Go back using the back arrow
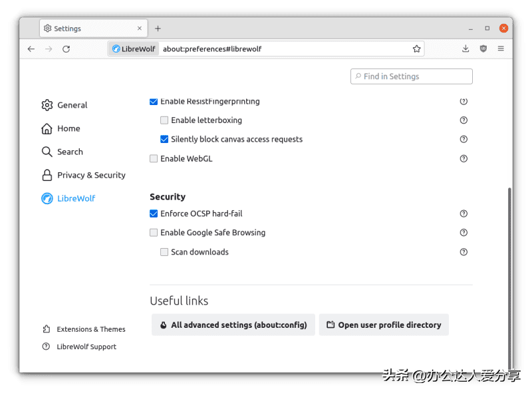The height and width of the screenshot is (393, 532). click(x=31, y=49)
